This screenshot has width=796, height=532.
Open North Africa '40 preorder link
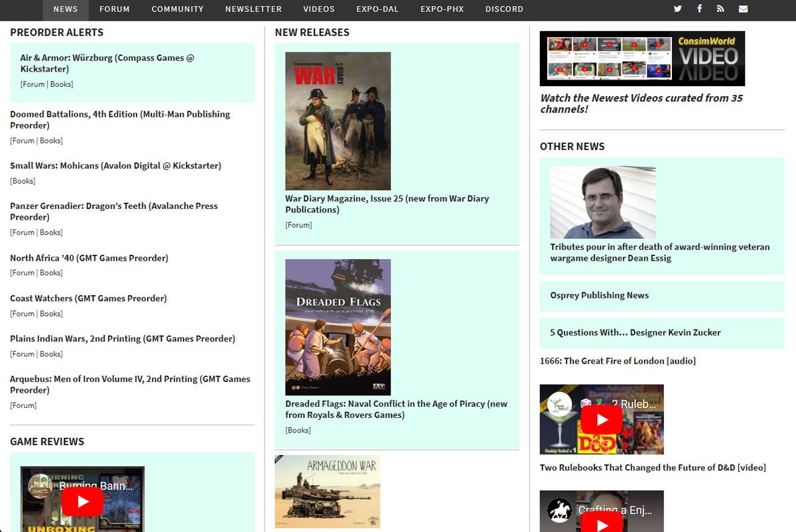89,258
